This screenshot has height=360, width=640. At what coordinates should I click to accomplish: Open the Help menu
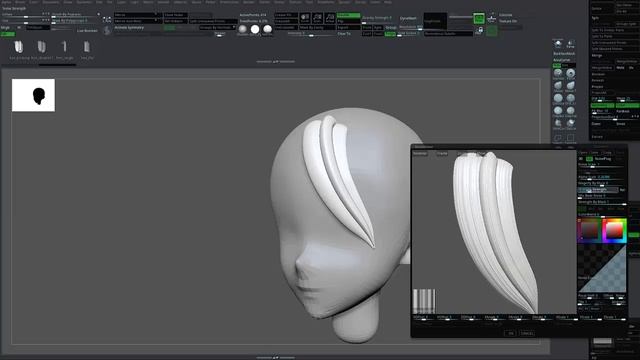(x=388, y=2)
